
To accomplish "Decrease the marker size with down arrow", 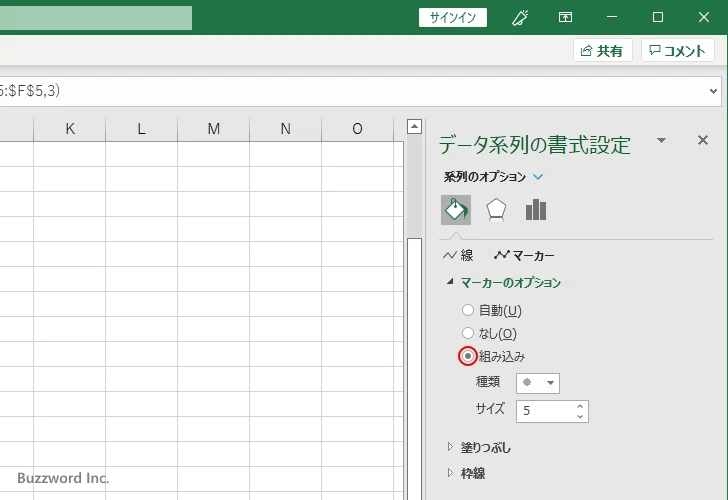I will 580,416.
